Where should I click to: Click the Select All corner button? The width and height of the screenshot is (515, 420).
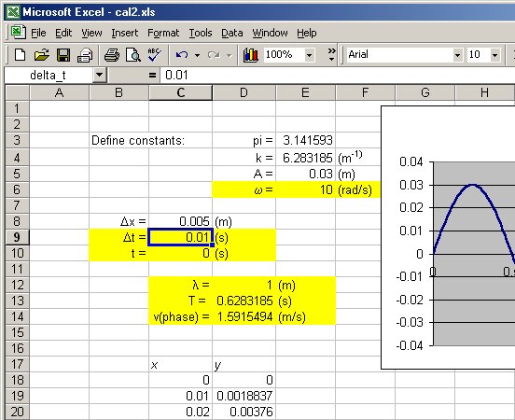[x=18, y=92]
